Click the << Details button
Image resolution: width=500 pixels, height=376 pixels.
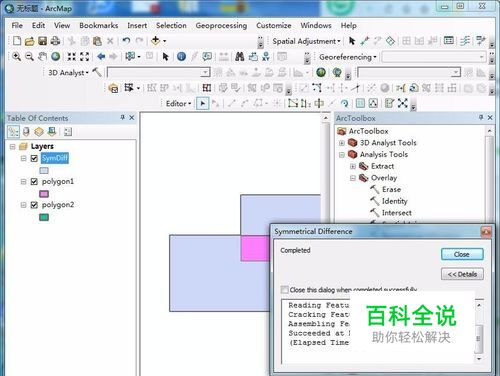pos(462,274)
